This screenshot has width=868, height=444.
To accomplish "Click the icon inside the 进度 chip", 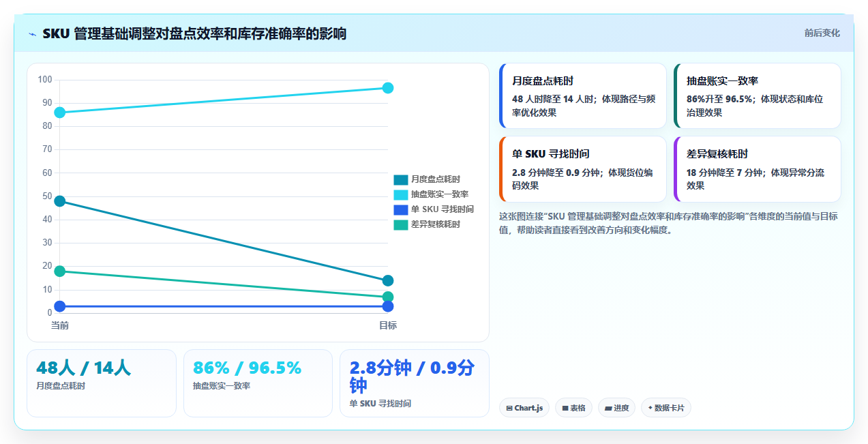I will pyautogui.click(x=608, y=409).
